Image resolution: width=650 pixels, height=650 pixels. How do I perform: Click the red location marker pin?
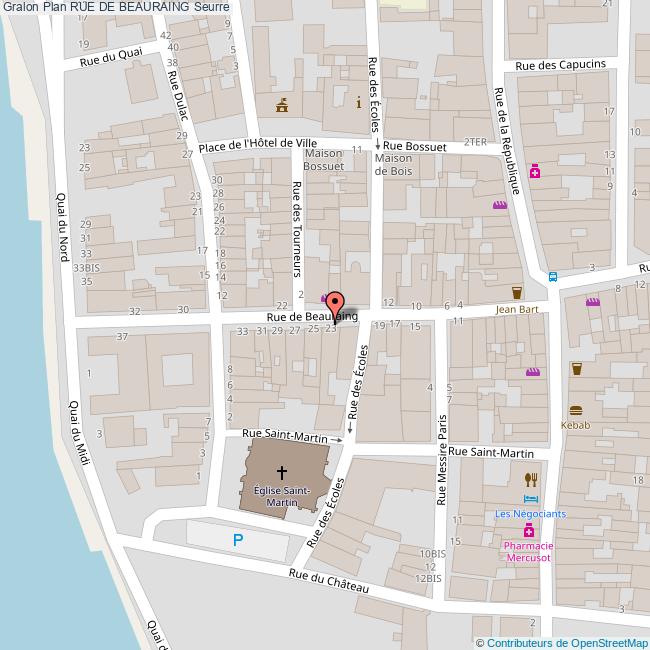click(336, 304)
